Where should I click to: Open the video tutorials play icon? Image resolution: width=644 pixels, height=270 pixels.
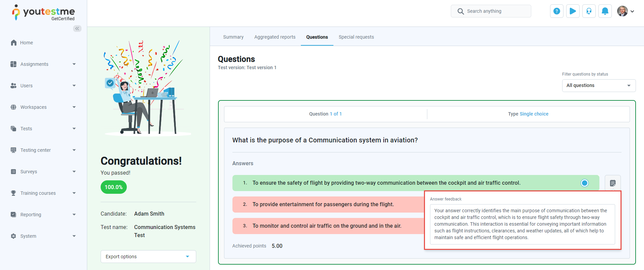click(573, 11)
